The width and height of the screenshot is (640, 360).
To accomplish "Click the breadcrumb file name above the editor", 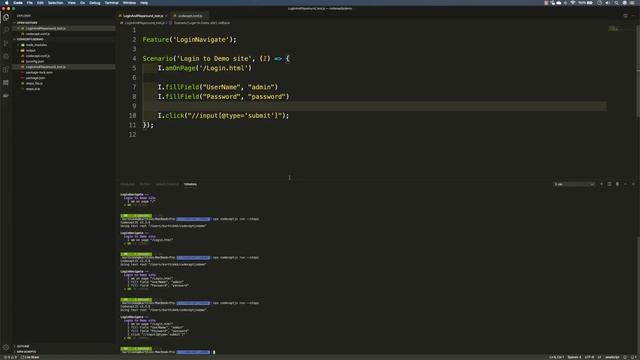I will [x=144, y=23].
